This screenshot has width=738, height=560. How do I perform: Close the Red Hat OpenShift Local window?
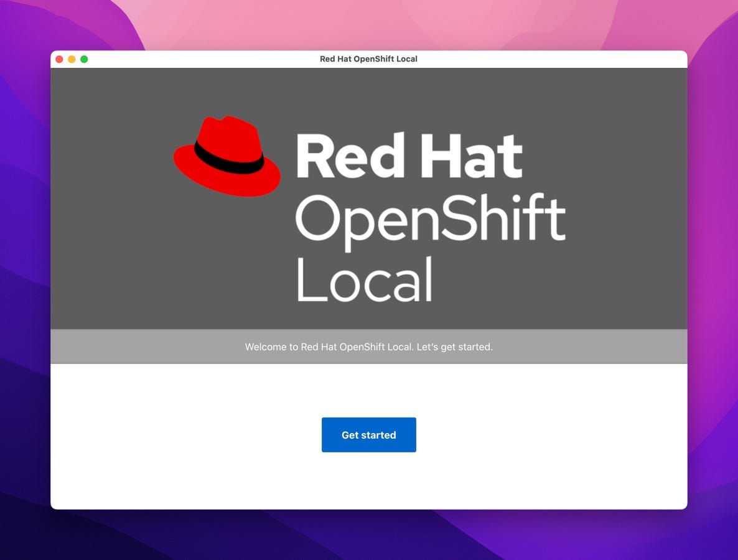click(59, 59)
